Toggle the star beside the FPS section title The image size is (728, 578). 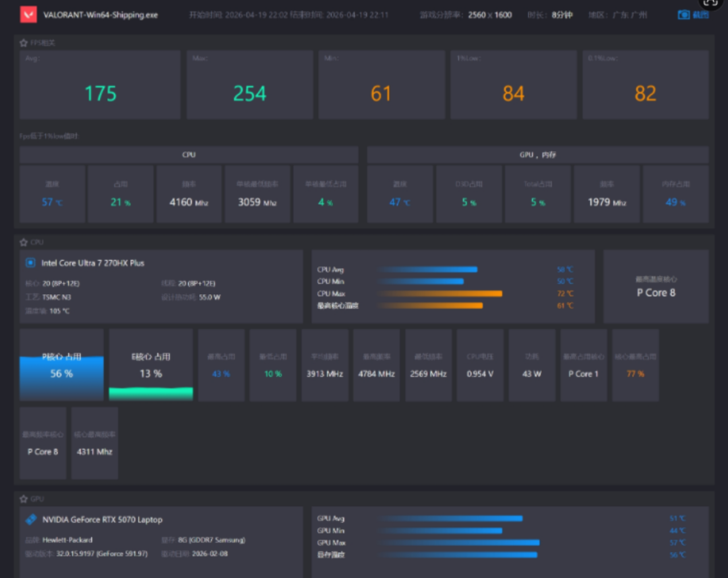coord(24,43)
